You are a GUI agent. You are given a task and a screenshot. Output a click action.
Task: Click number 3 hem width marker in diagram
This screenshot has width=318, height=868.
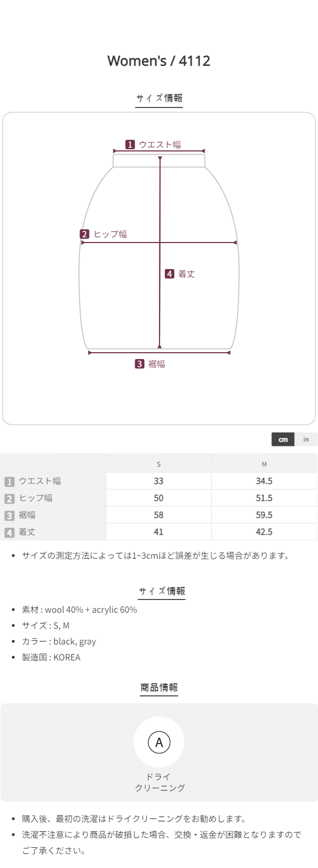click(139, 364)
